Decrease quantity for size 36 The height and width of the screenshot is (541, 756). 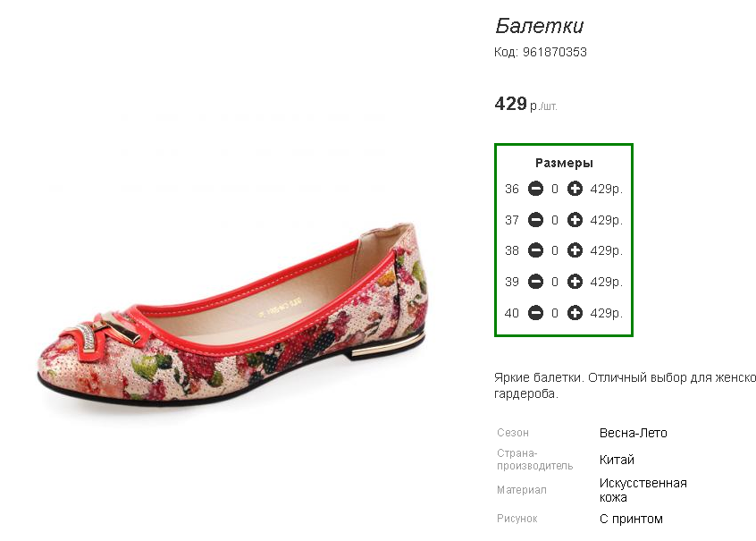coord(535,189)
